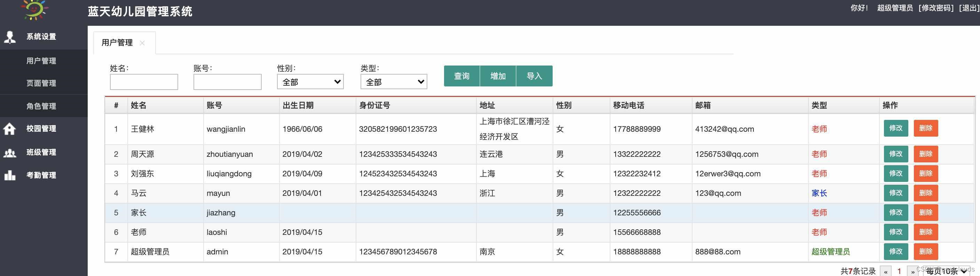The height and width of the screenshot is (276, 980).
Task: Click the 导入 import button
Action: [534, 76]
